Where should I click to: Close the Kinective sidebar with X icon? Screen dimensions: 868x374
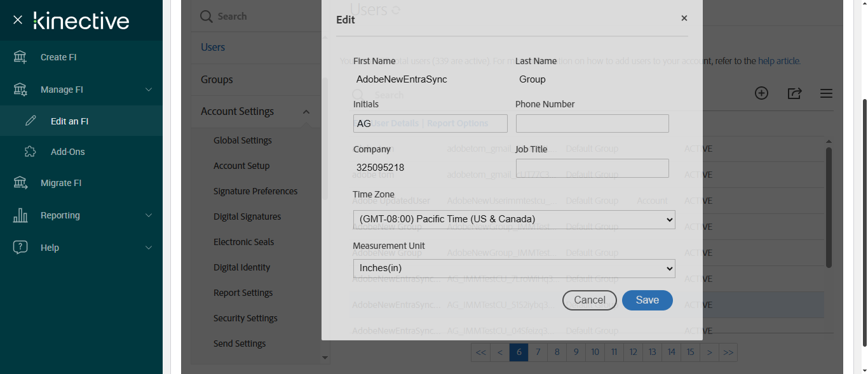[18, 20]
